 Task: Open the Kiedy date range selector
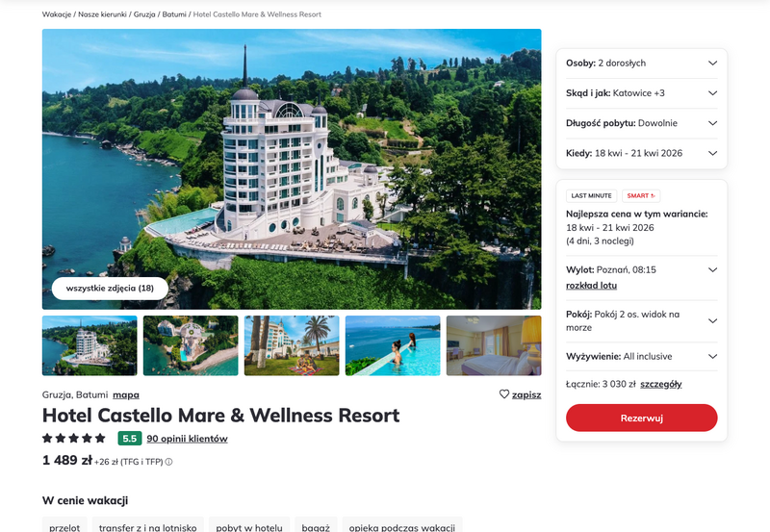(641, 153)
